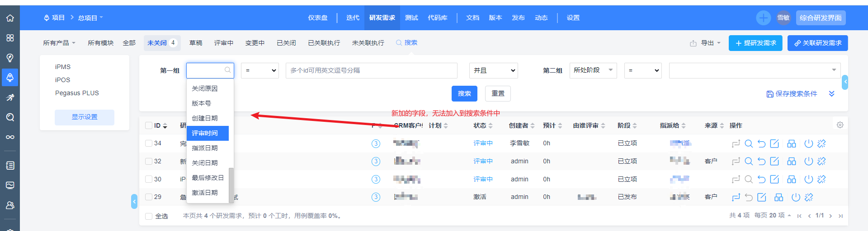This screenshot has width=868, height=231.
Task: Click the 提研发需求 button
Action: (x=755, y=43)
